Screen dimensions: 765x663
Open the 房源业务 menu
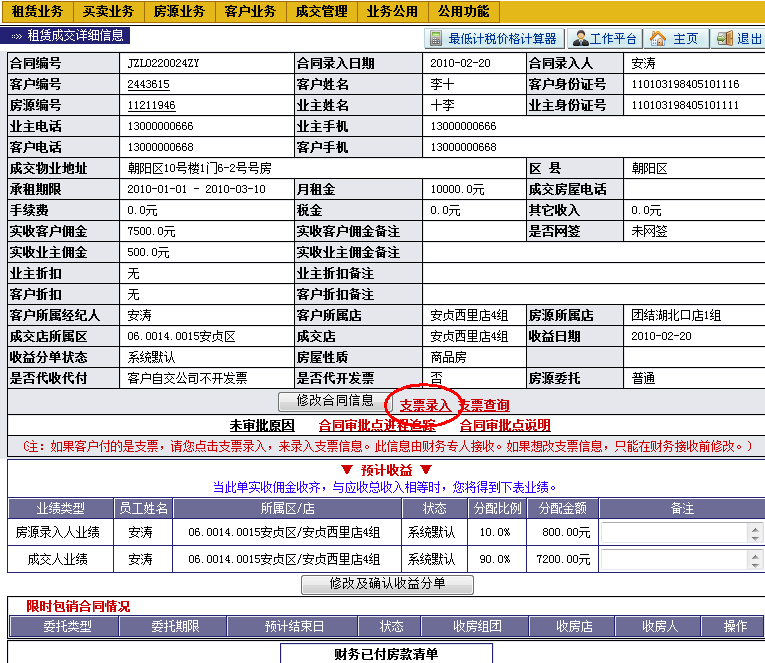(179, 11)
